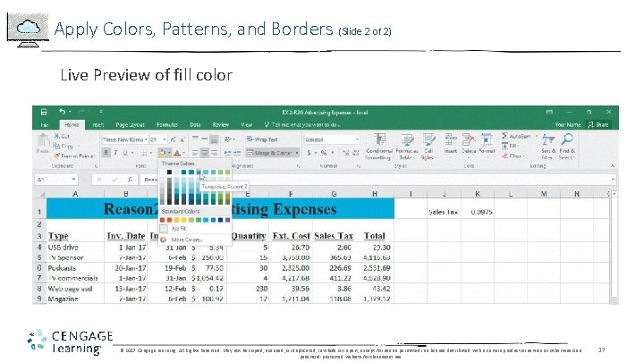This screenshot has width=644, height=362.
Task: Click the AutoSum sigma icon
Action: pyautogui.click(x=504, y=136)
